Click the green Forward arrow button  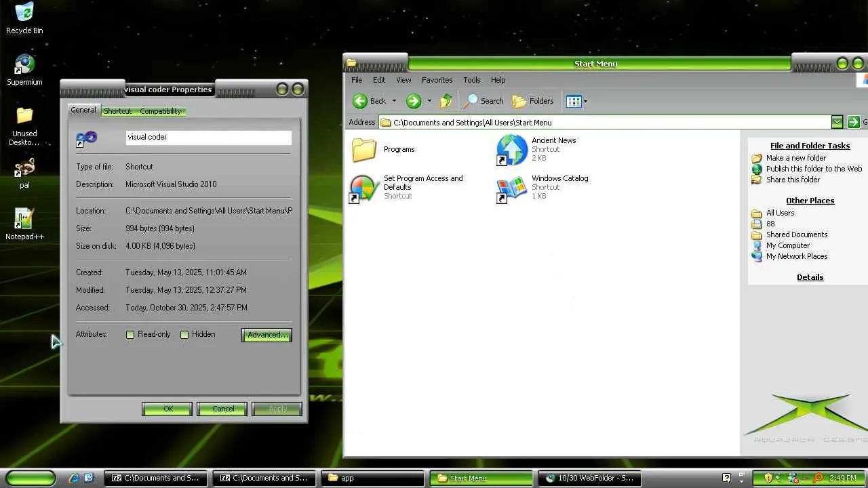click(x=413, y=101)
